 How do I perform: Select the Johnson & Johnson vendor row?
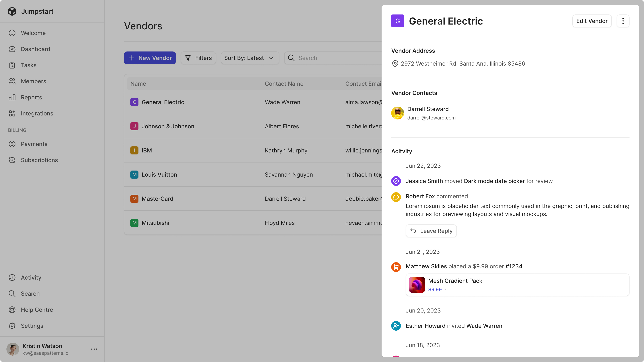253,126
